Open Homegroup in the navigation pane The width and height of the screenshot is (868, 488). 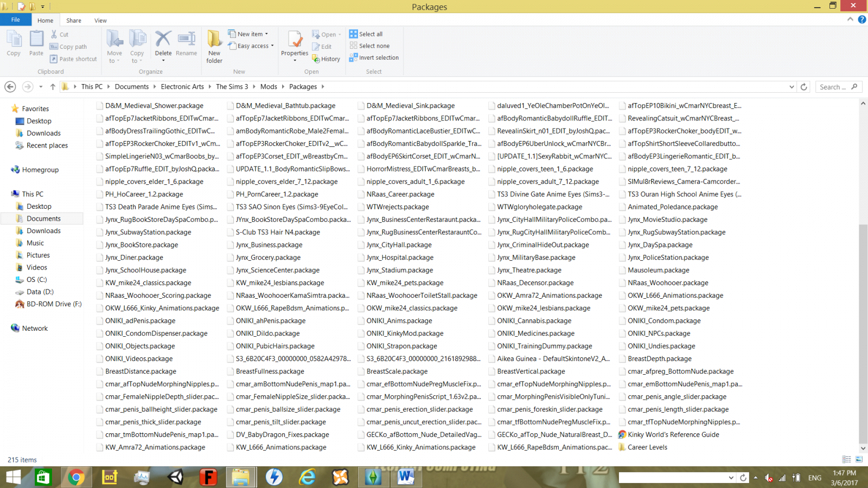pos(40,170)
